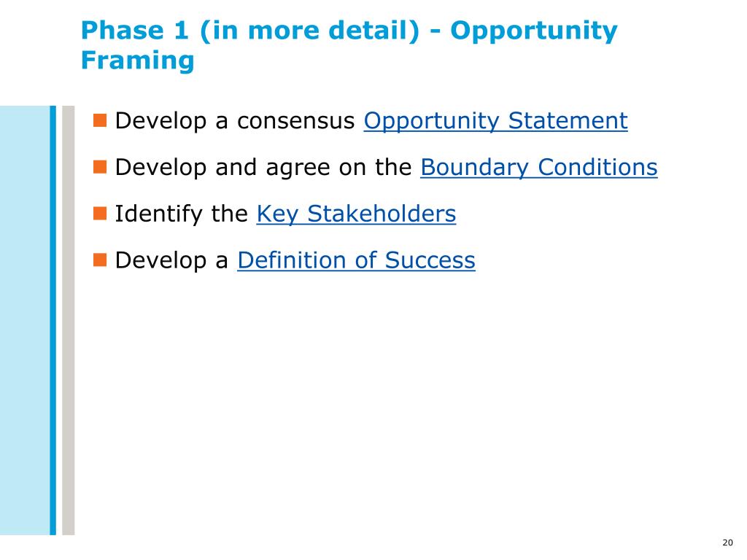Open the Definition of Success link
747x560 pixels.
(x=356, y=260)
